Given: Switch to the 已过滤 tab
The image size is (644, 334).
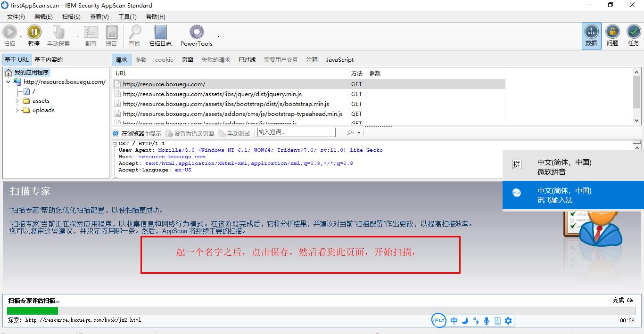Looking at the screenshot, I should (x=247, y=59).
